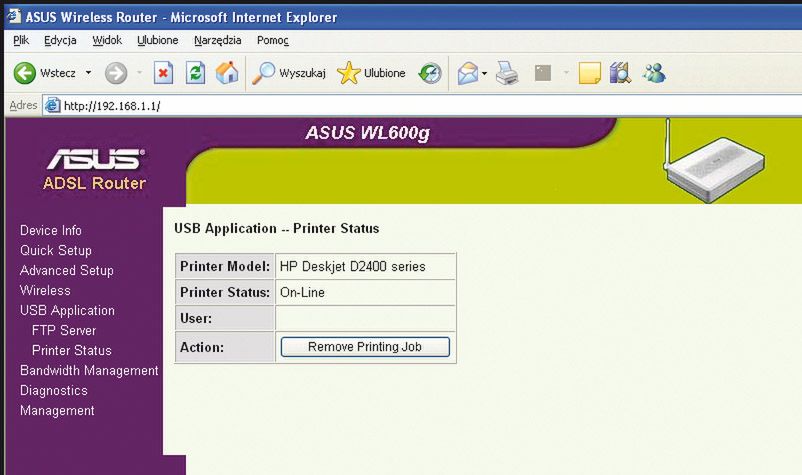Click the 'Printer Model:' label cell
The image size is (802, 475).
point(225,266)
